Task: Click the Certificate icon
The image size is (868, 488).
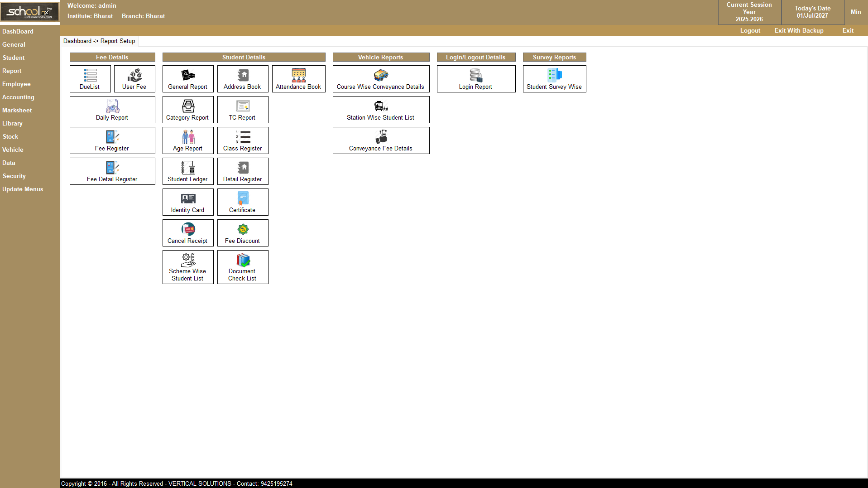Action: coord(243,198)
